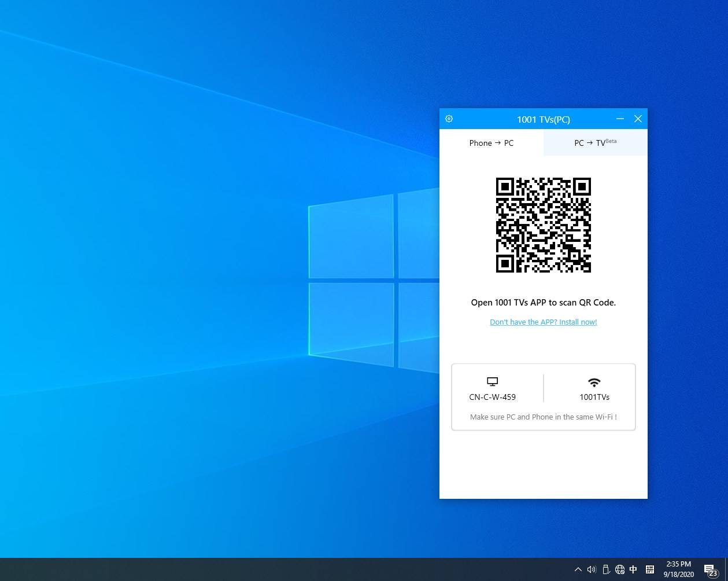Toggle the Chinese input mode indicator
Viewport: 728px width, 581px height.
click(x=633, y=569)
